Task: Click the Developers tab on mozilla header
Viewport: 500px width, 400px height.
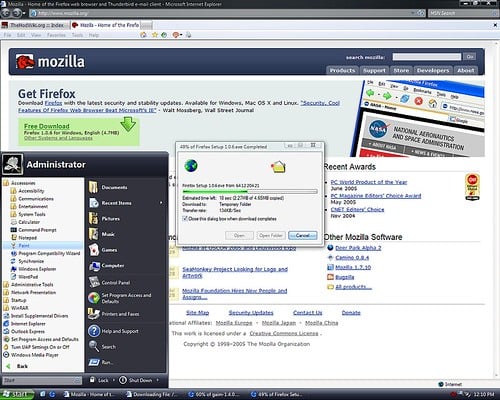Action: pyautogui.click(x=433, y=70)
